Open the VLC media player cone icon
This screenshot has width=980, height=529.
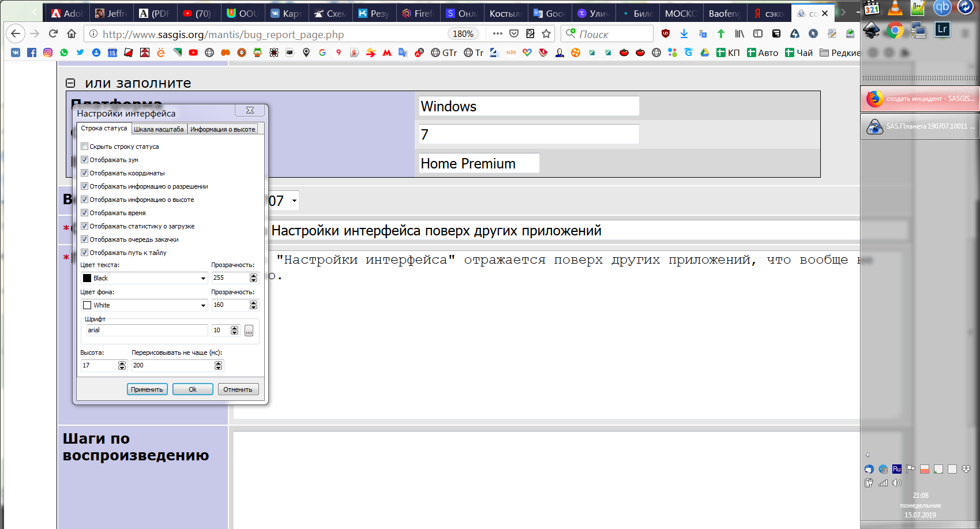point(895,7)
